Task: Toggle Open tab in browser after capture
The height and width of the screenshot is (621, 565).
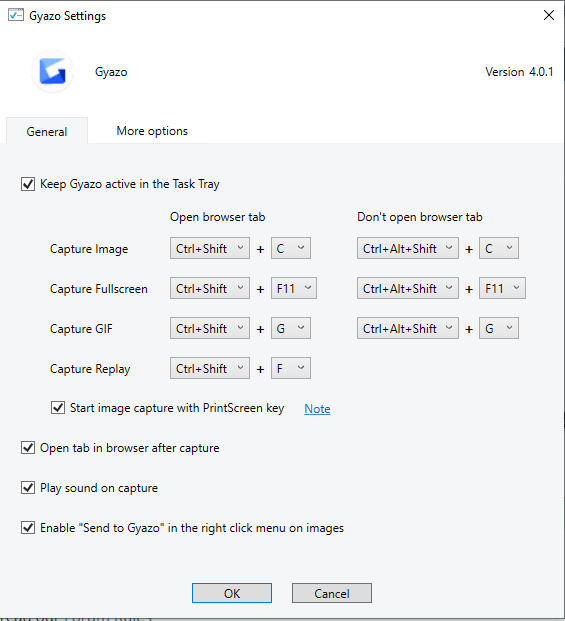Action: pos(28,448)
